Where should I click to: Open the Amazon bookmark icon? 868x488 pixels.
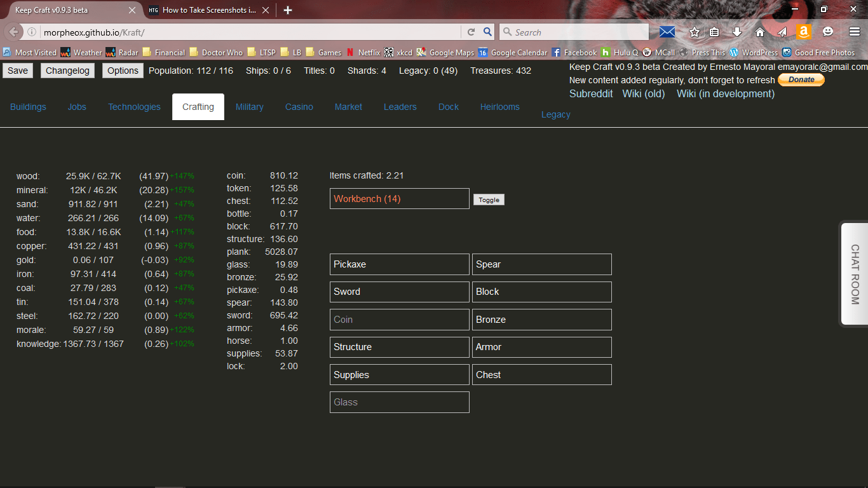(x=804, y=32)
